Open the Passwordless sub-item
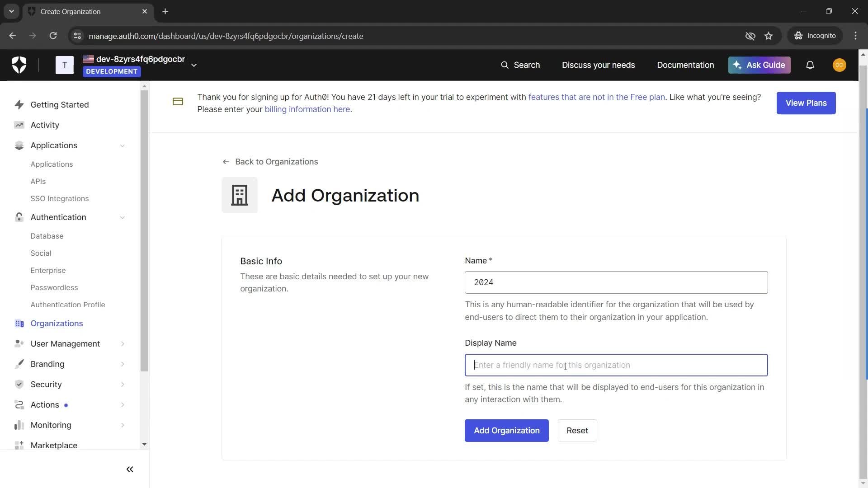 click(x=54, y=288)
